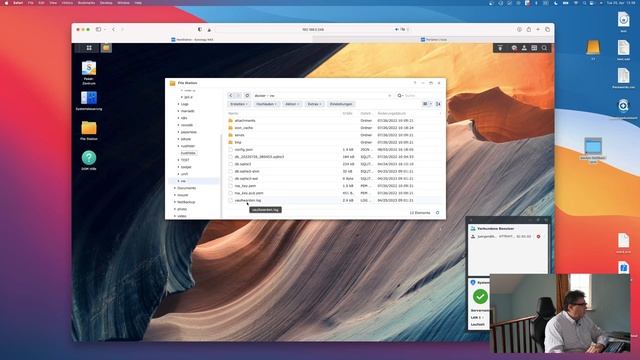
Task: Click the Safari address bar
Action: point(313,29)
